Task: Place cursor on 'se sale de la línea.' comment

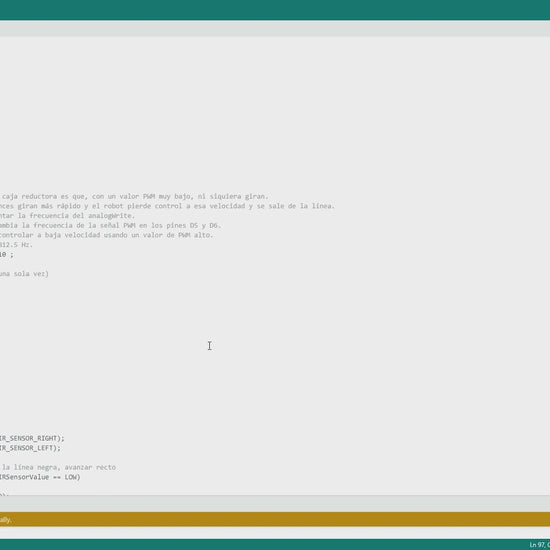Action: pos(296,206)
